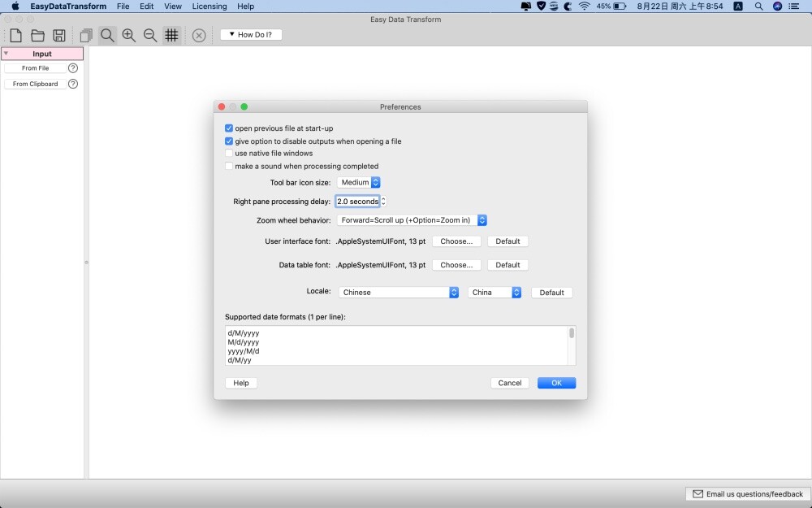The width and height of the screenshot is (812, 508).
Task: Open the EasyDataTransform app menu
Action: [x=68, y=7]
